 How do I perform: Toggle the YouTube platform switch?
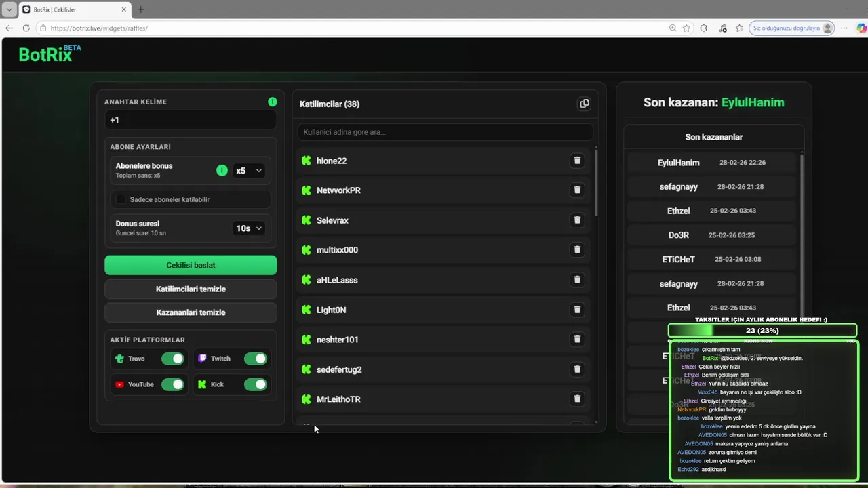(172, 384)
